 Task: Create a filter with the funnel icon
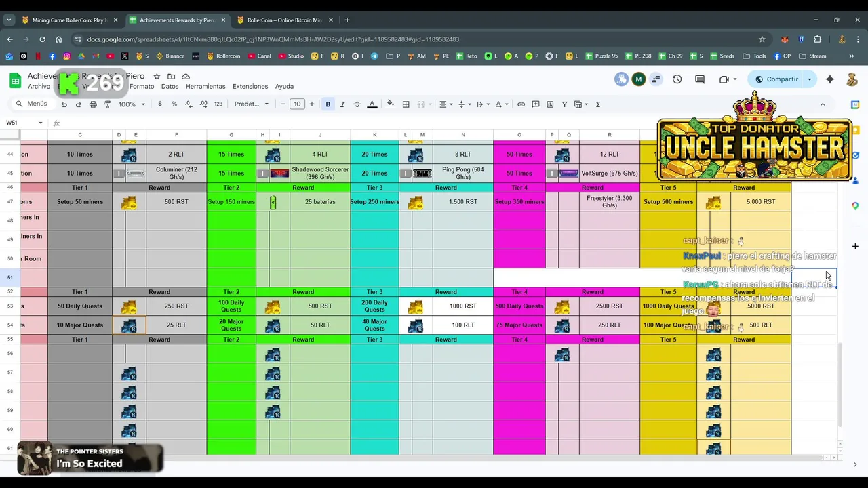tap(564, 104)
